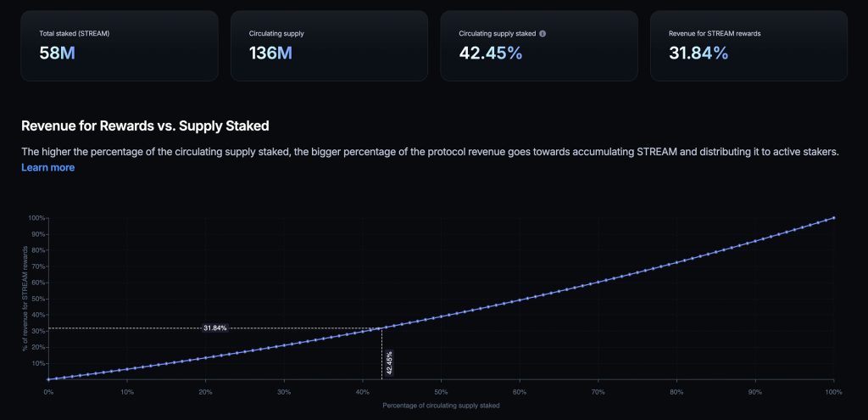Click the 31.84% label on the chart
The width and height of the screenshot is (868, 420).
214,328
